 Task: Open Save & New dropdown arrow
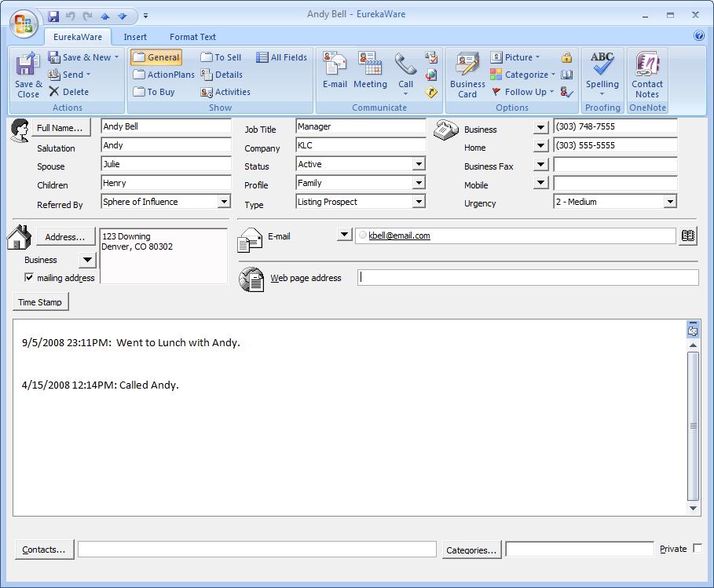coord(116,57)
